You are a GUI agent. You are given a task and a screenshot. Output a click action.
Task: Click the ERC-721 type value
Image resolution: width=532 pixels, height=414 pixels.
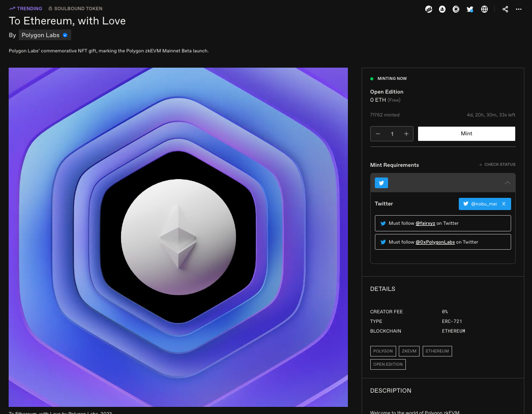tap(452, 321)
